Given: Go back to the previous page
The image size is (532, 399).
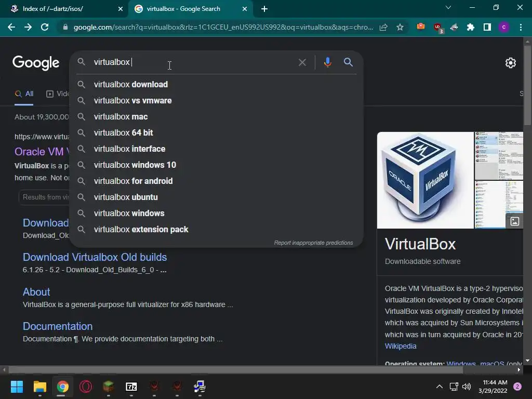Looking at the screenshot, I should [11, 27].
